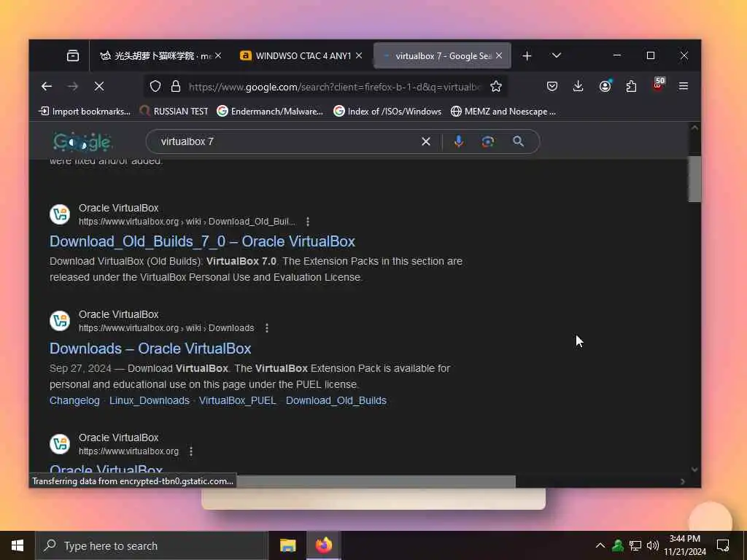Image resolution: width=747 pixels, height=560 pixels.
Task: Submit search with the magnifying glass icon
Action: (519, 141)
